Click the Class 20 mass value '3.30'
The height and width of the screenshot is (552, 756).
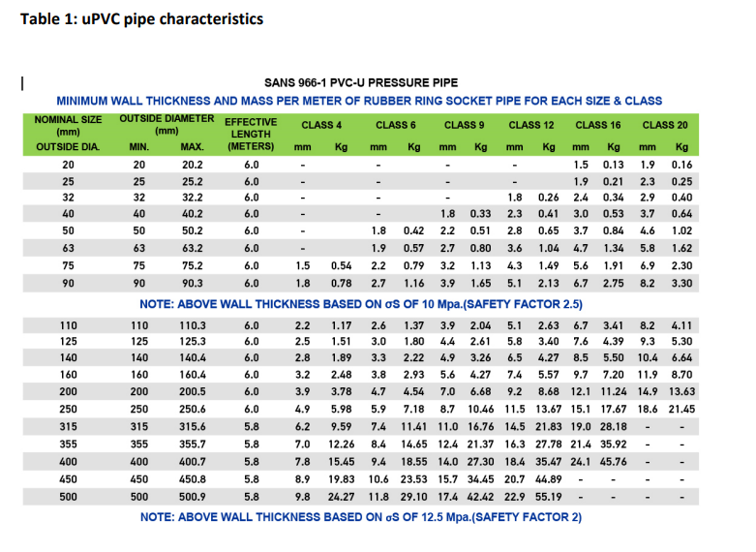pyautogui.click(x=681, y=283)
